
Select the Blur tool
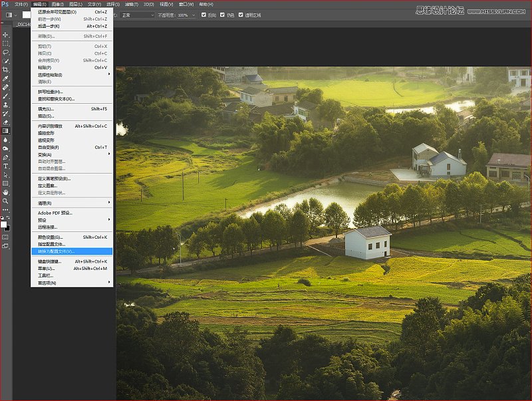[x=5, y=140]
